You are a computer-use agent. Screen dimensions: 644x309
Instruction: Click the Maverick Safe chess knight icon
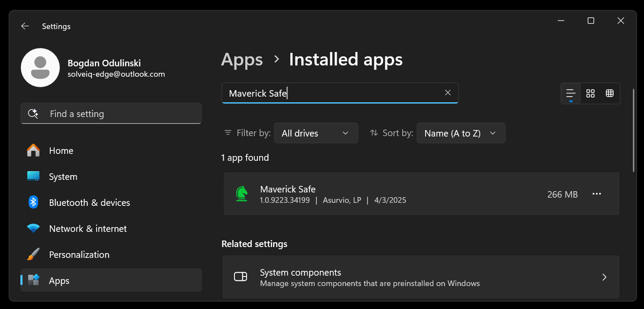point(242,194)
